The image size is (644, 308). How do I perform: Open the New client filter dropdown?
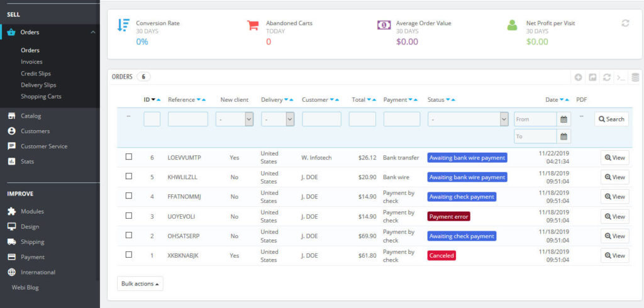click(235, 119)
